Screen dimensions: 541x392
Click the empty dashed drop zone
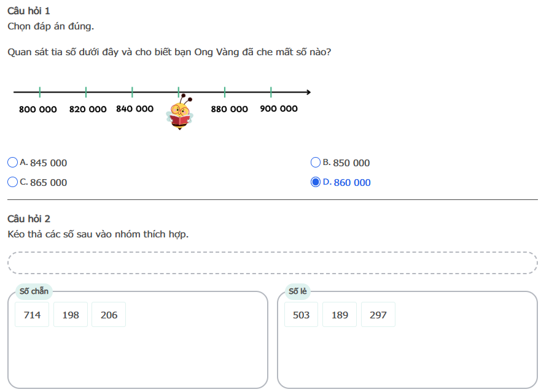coord(273,263)
